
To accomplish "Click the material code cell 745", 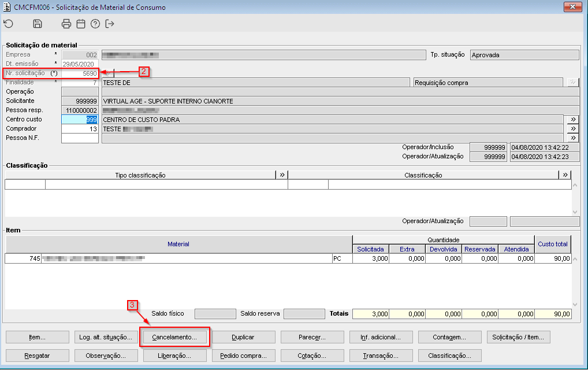I will coord(23,258).
